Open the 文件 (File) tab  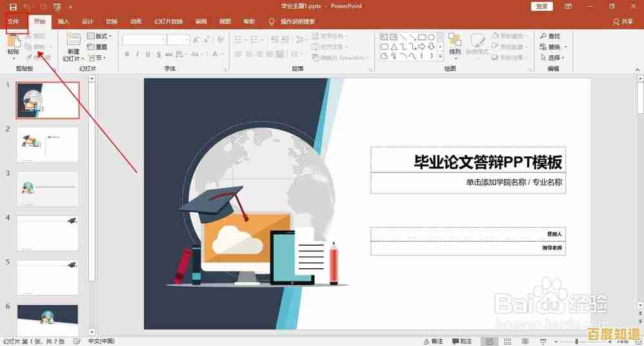[x=13, y=21]
